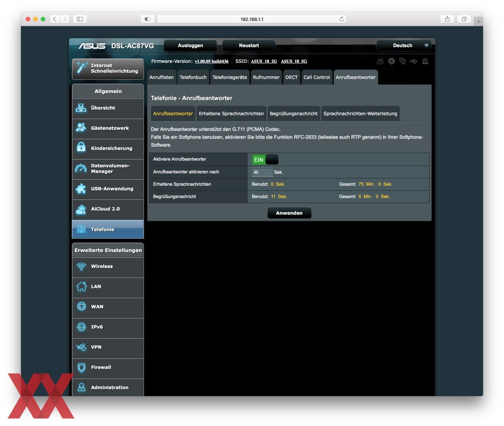
Task: Open the Deutsch language dropdown
Action: [404, 46]
